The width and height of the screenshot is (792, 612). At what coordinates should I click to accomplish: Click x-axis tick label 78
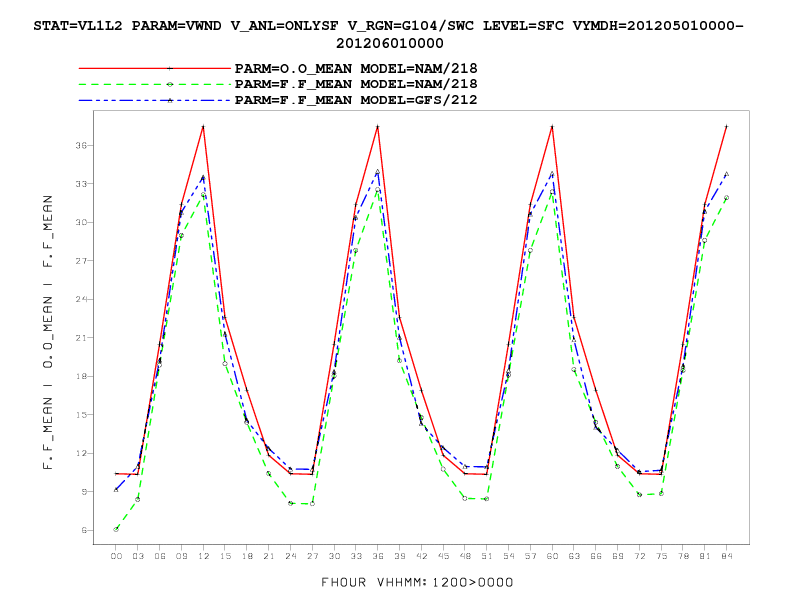coord(683,556)
